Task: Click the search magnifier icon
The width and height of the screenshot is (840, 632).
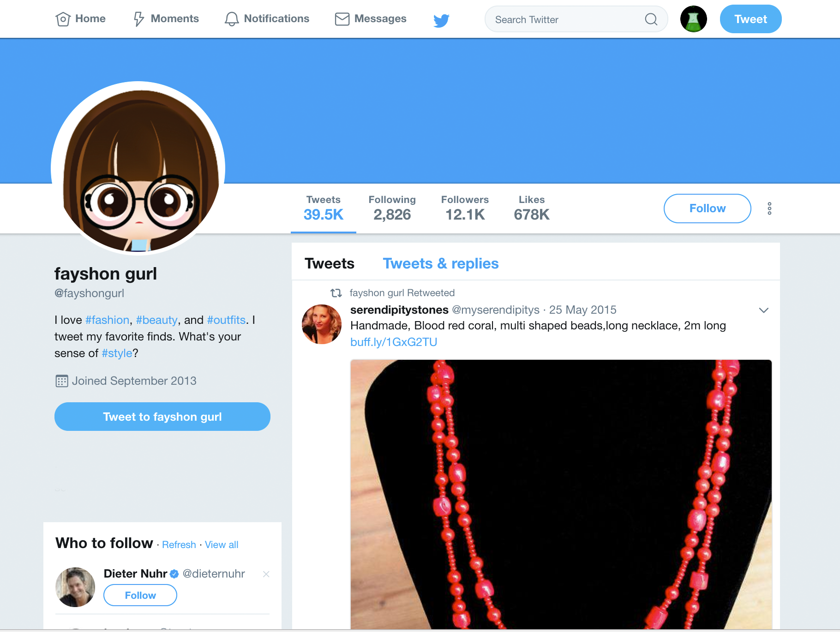Action: point(651,19)
